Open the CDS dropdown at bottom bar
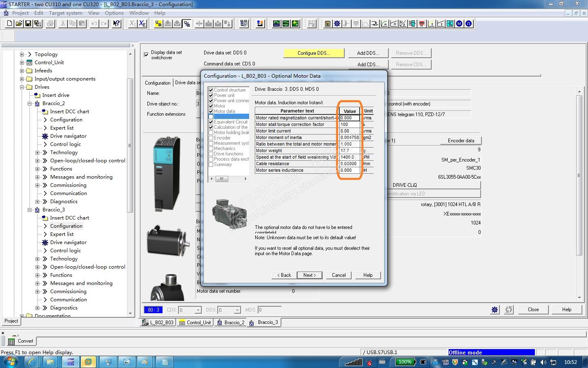588x368 pixels. (198, 310)
